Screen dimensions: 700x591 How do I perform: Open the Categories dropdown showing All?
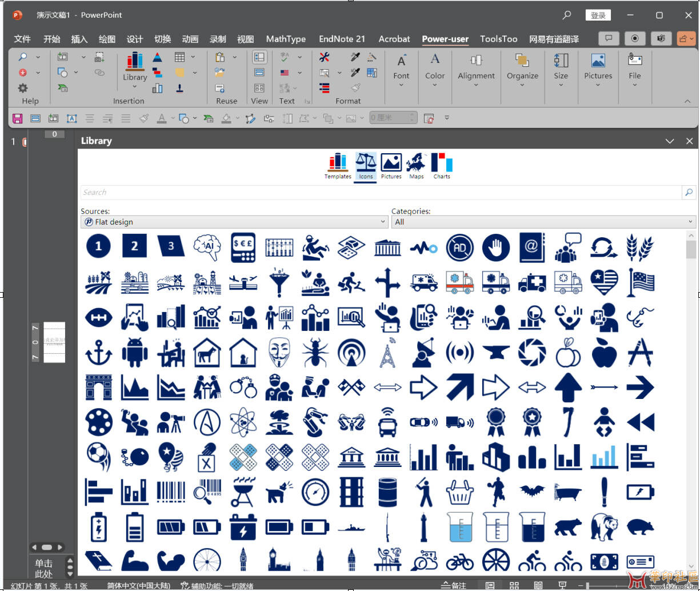543,222
